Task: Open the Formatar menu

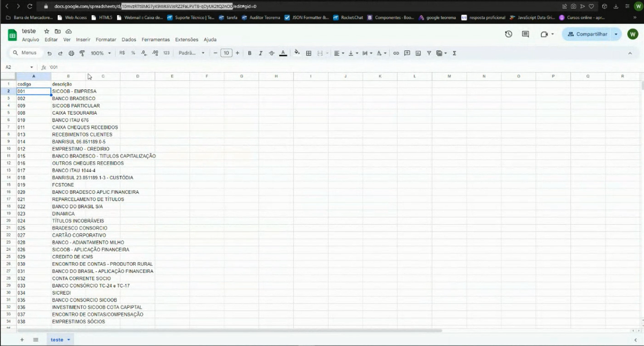Action: pos(106,40)
